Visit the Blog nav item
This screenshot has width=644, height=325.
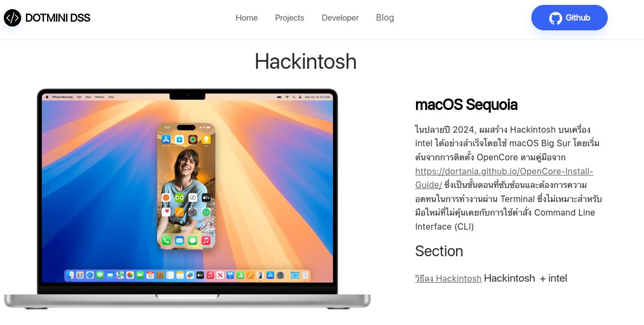385,18
